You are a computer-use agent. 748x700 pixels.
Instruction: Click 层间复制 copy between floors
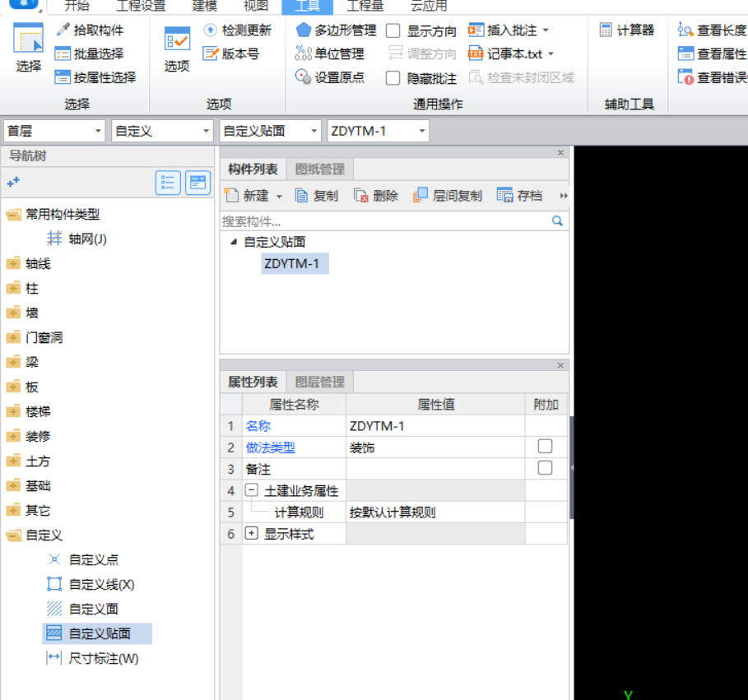click(x=448, y=196)
